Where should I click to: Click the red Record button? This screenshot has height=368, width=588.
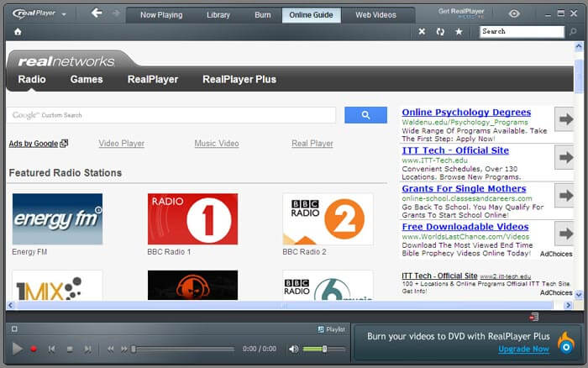coord(34,350)
